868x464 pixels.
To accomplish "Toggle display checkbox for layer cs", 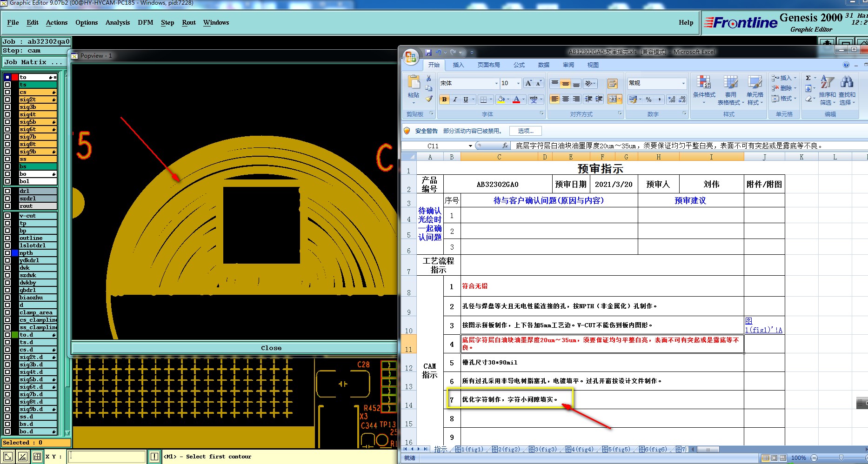I will tap(7, 92).
